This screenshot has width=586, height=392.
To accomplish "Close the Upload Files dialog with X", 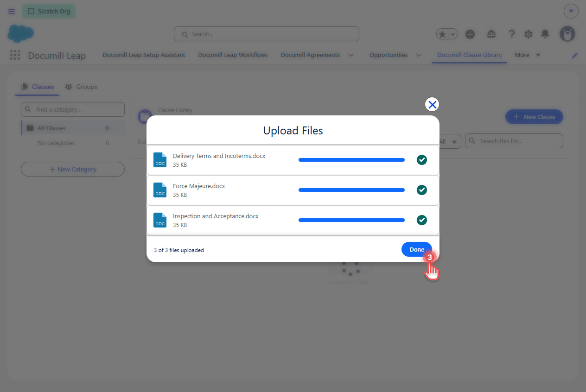I will [432, 105].
